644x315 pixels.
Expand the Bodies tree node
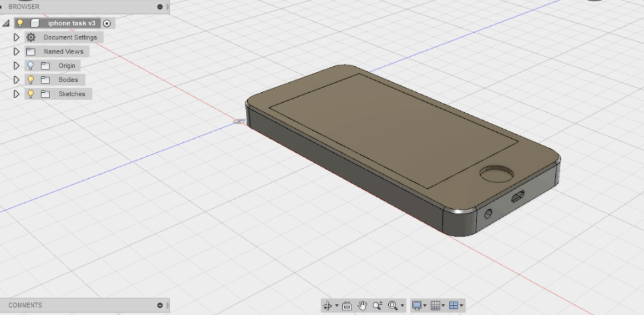(x=17, y=79)
